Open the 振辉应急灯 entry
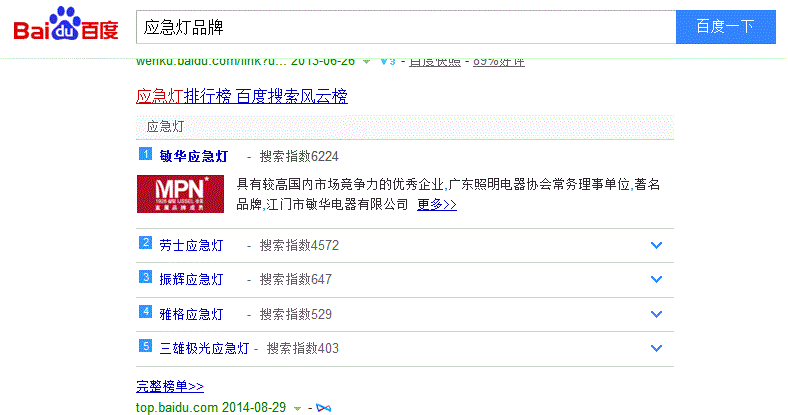 [191, 279]
